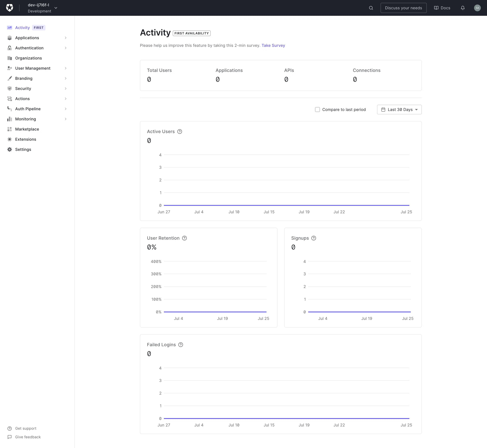Click Give feedback at sidebar bottom

(x=28, y=437)
